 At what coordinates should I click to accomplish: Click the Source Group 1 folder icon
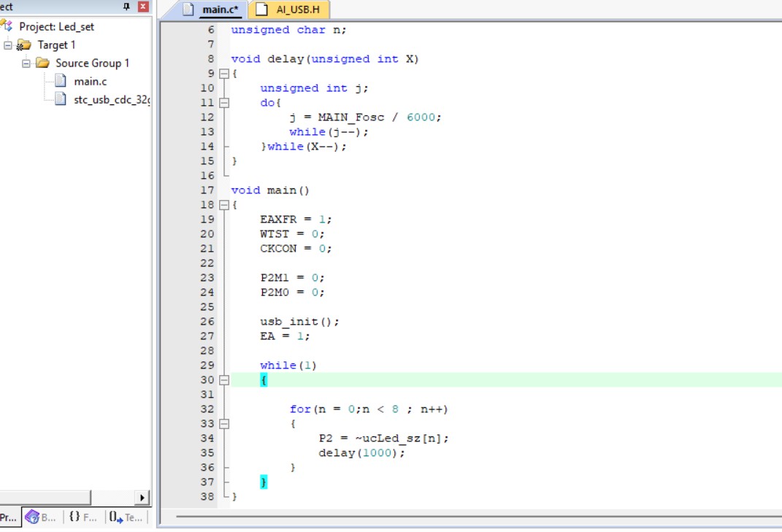pos(42,63)
